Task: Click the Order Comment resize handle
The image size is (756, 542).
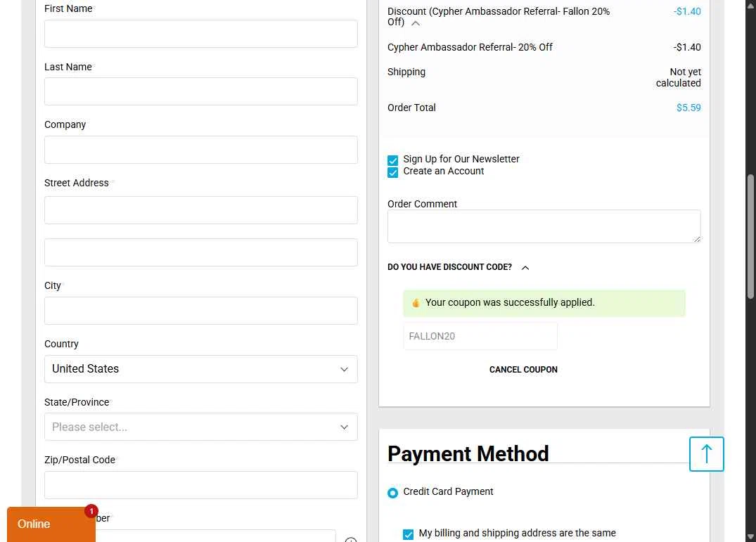Action: [x=697, y=239]
